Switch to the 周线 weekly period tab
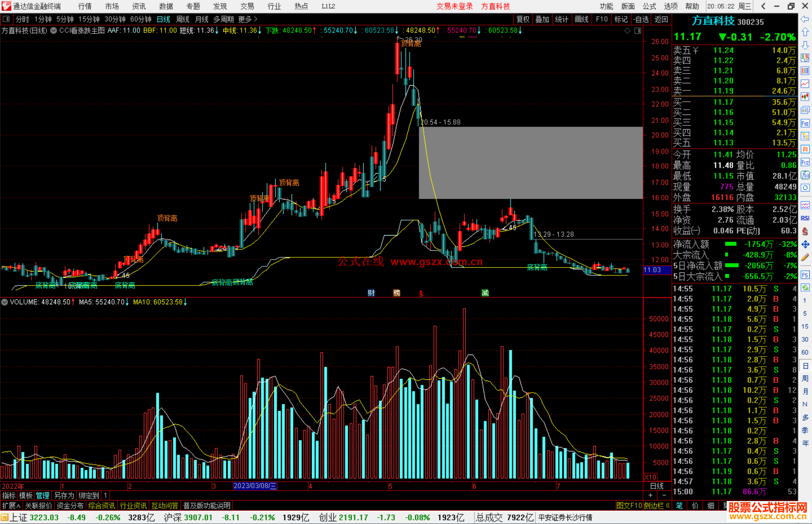This screenshot has width=812, height=524. pyautogui.click(x=183, y=19)
